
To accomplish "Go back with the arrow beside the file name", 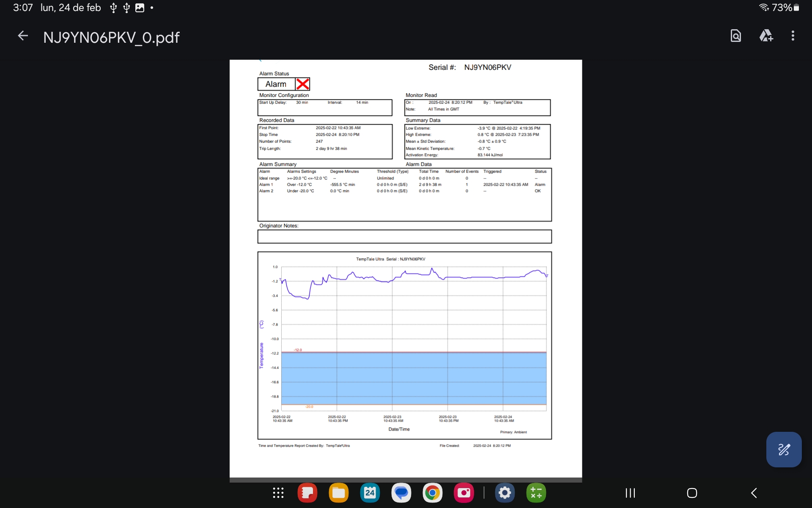I will (x=23, y=36).
